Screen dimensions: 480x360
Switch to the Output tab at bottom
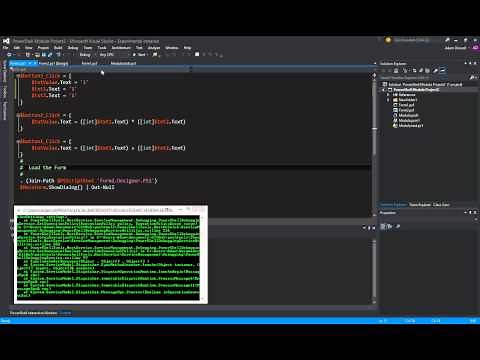[x=65, y=313]
